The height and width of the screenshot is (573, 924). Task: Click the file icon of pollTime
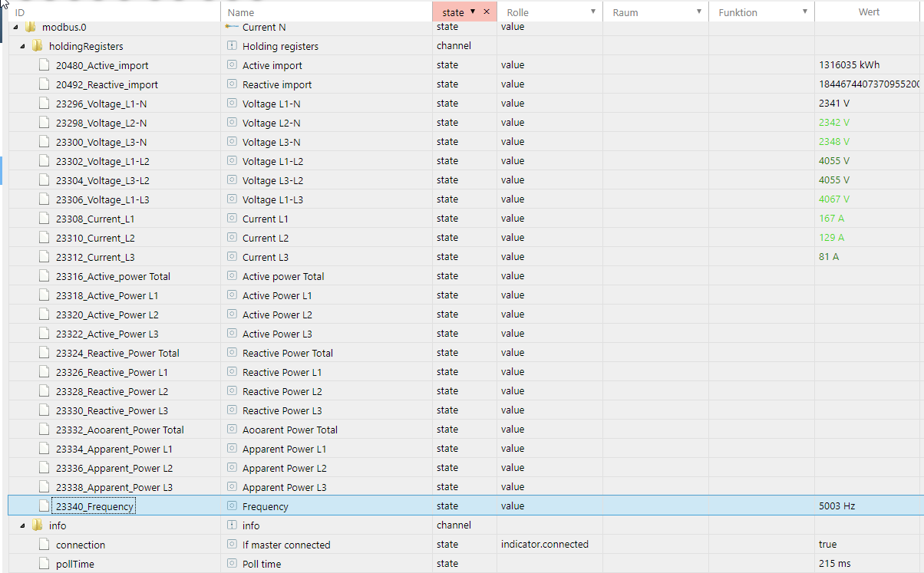(x=45, y=564)
